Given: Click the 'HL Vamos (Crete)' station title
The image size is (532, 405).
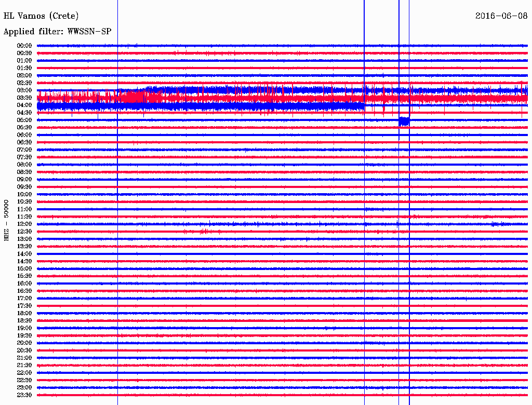Looking at the screenshot, I should pyautogui.click(x=41, y=16).
